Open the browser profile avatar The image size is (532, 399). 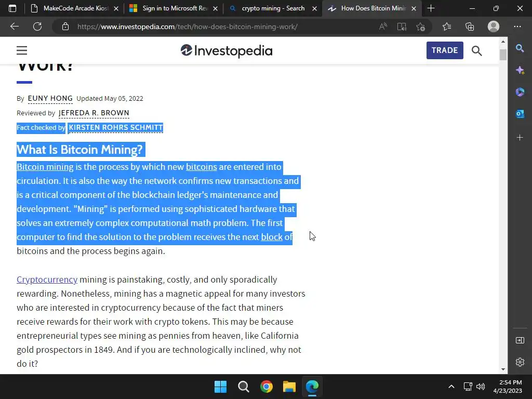point(494,26)
